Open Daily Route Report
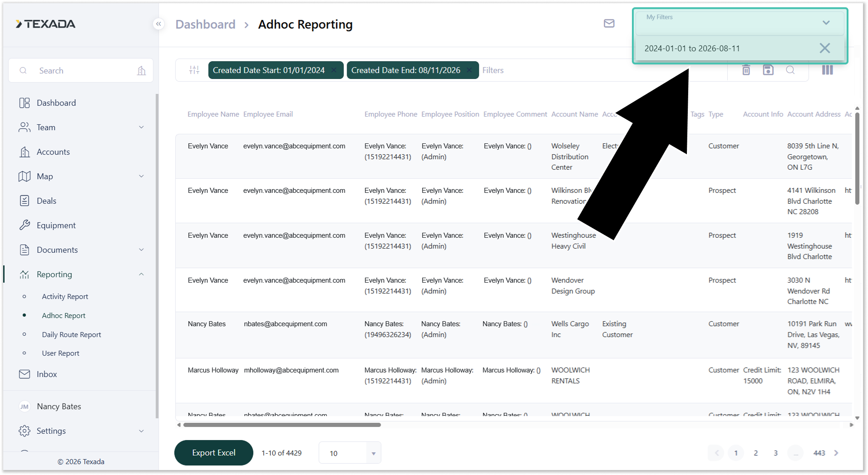Viewport: 868px width, 475px height. (x=71, y=335)
